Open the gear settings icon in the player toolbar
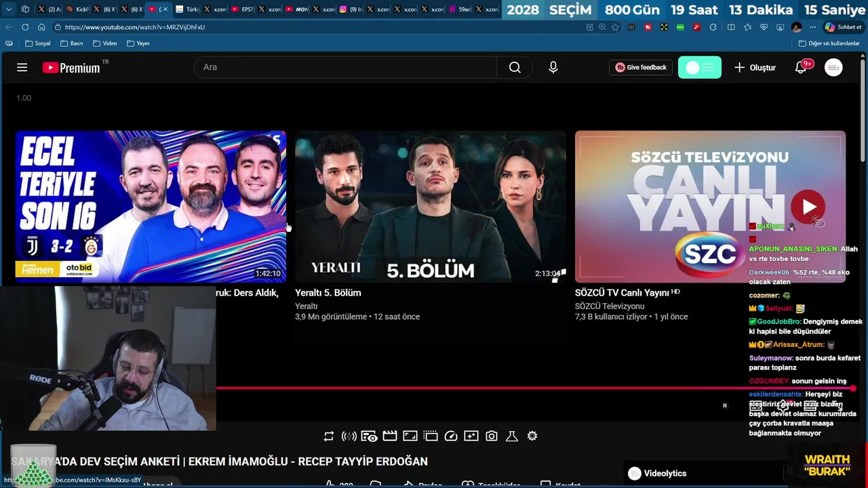This screenshot has width=868, height=488. [x=532, y=436]
